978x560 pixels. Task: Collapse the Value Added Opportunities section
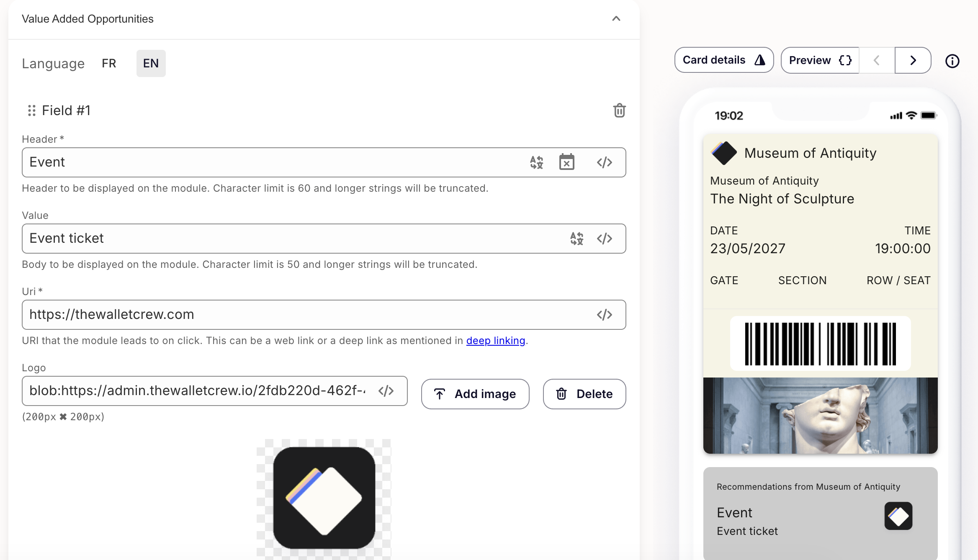(x=615, y=18)
